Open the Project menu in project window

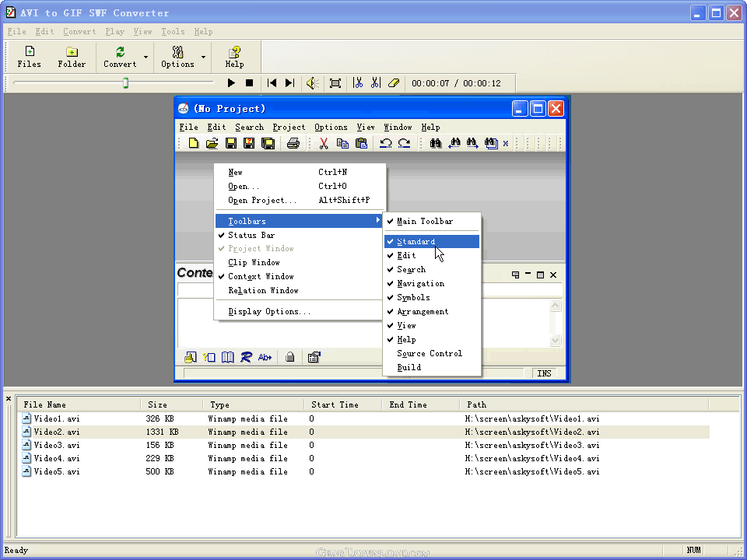coord(289,127)
